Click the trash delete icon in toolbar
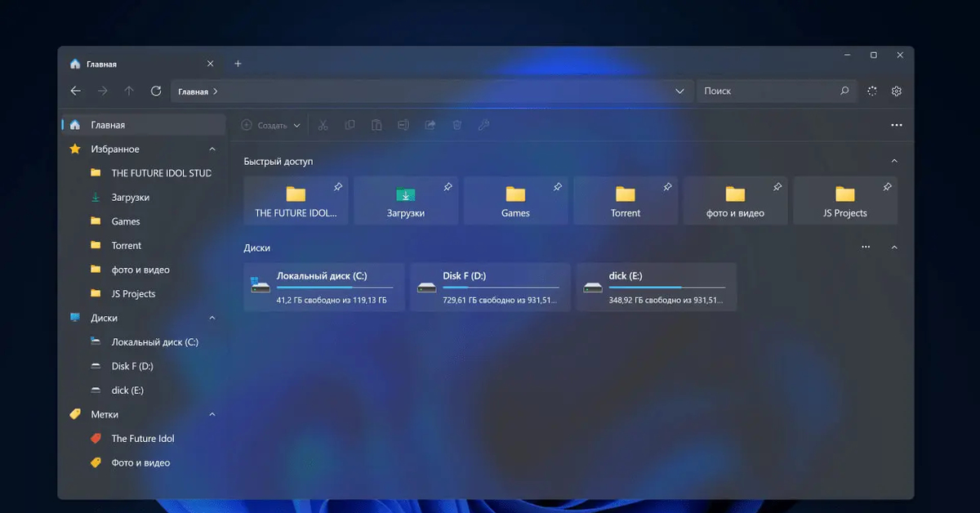This screenshot has height=513, width=980. (x=457, y=125)
